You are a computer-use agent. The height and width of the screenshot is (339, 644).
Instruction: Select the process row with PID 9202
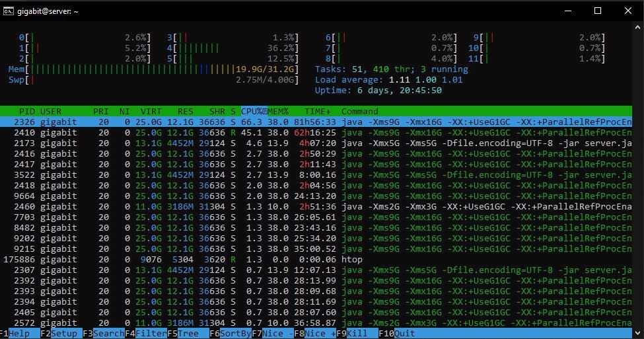tap(316, 239)
